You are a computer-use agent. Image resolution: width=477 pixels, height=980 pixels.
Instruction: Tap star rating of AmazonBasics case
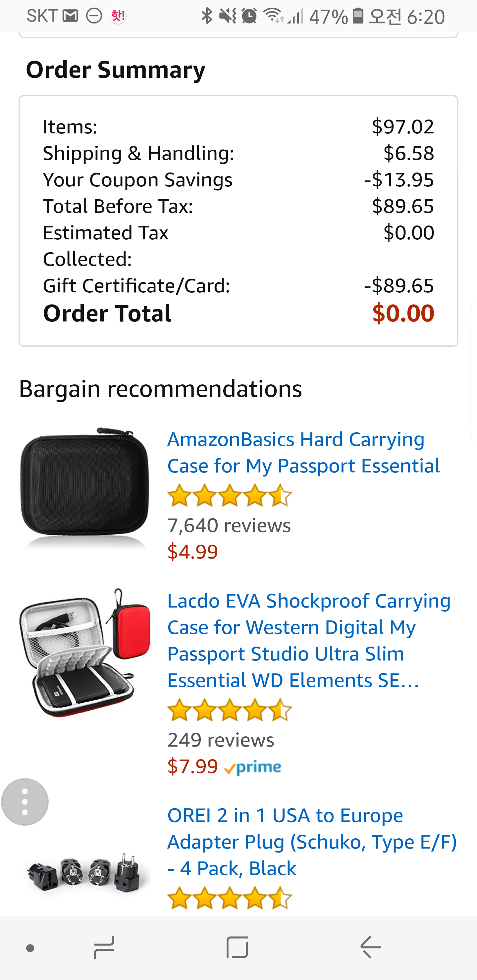pos(229,495)
